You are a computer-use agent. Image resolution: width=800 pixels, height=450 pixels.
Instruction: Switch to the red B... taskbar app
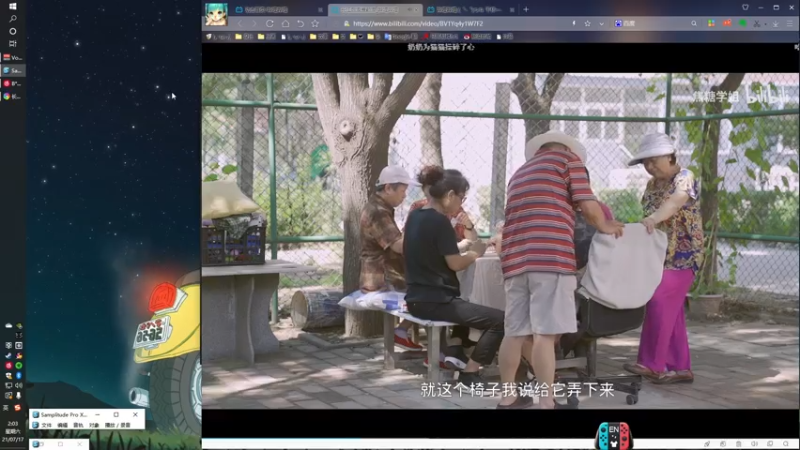point(13,83)
